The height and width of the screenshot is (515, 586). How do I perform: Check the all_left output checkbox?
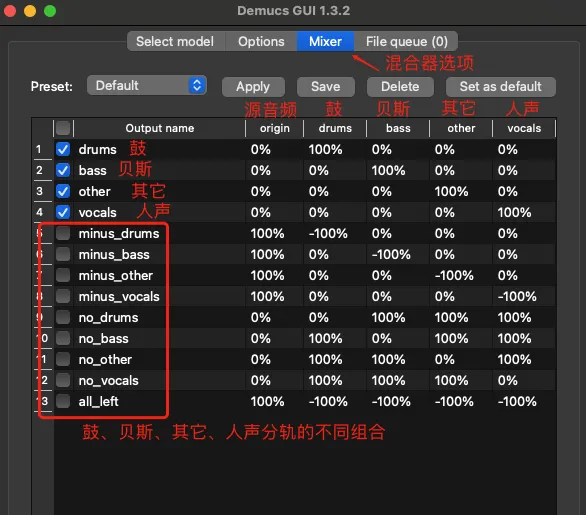point(63,401)
